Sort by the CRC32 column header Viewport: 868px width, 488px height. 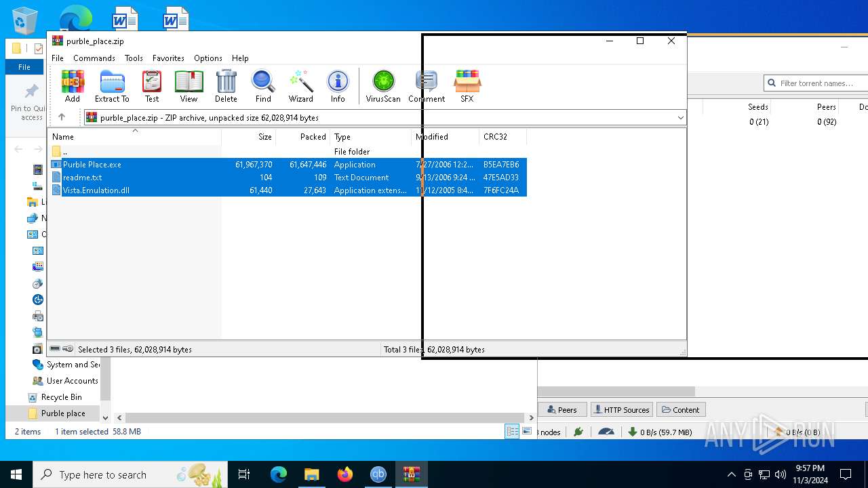[503, 137]
